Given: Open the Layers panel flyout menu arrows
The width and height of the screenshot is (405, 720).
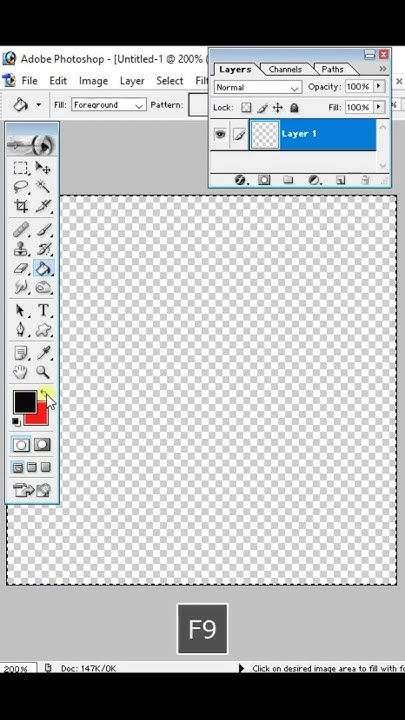Looking at the screenshot, I should click(x=382, y=69).
